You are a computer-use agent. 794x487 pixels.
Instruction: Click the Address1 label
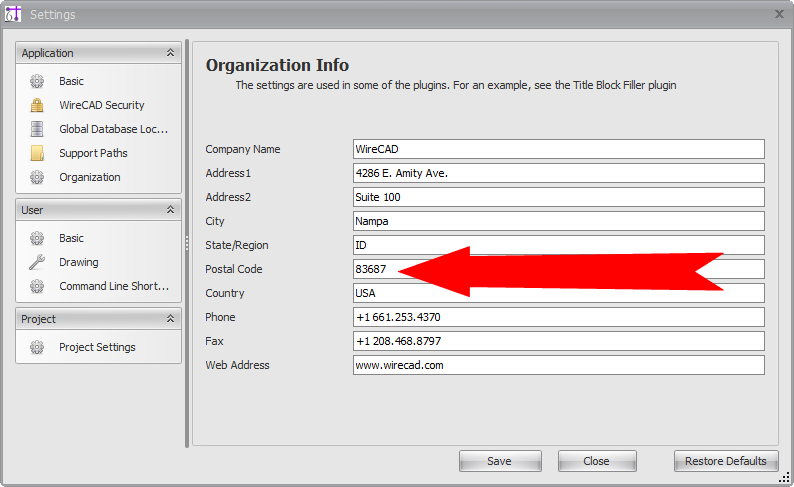click(228, 173)
